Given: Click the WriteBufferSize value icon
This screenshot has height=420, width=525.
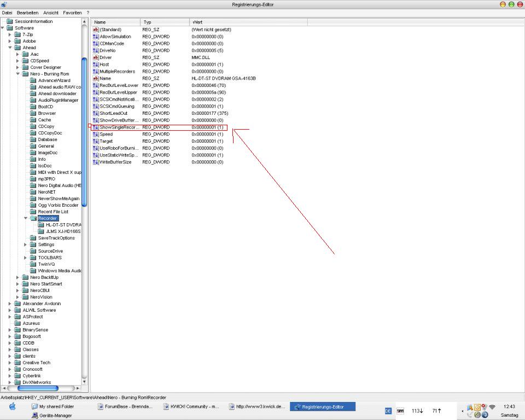Looking at the screenshot, I should point(95,162).
